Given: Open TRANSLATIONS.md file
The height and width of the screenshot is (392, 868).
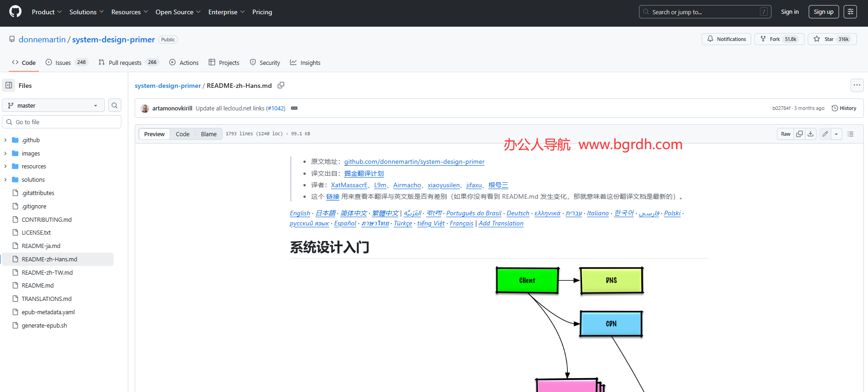Looking at the screenshot, I should point(47,299).
